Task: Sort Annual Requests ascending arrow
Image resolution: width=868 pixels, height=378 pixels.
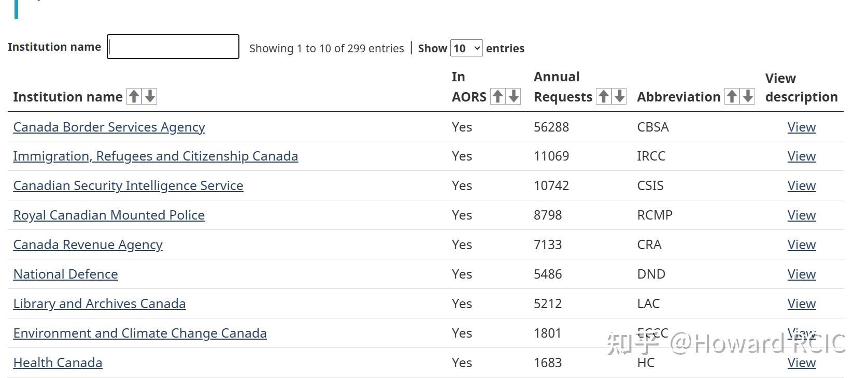Action: (x=603, y=96)
